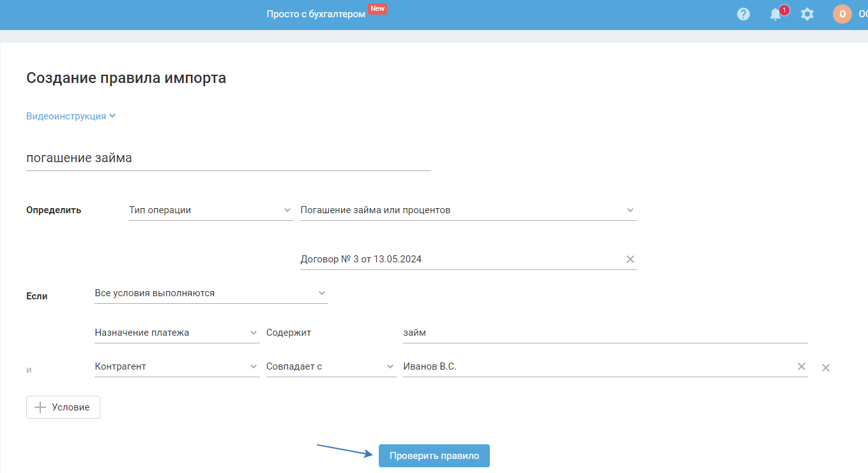Open settings gear icon
868x473 pixels.
(807, 14)
